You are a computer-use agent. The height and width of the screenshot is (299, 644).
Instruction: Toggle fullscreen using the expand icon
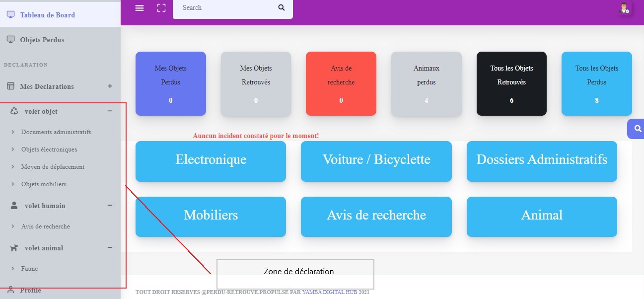161,8
